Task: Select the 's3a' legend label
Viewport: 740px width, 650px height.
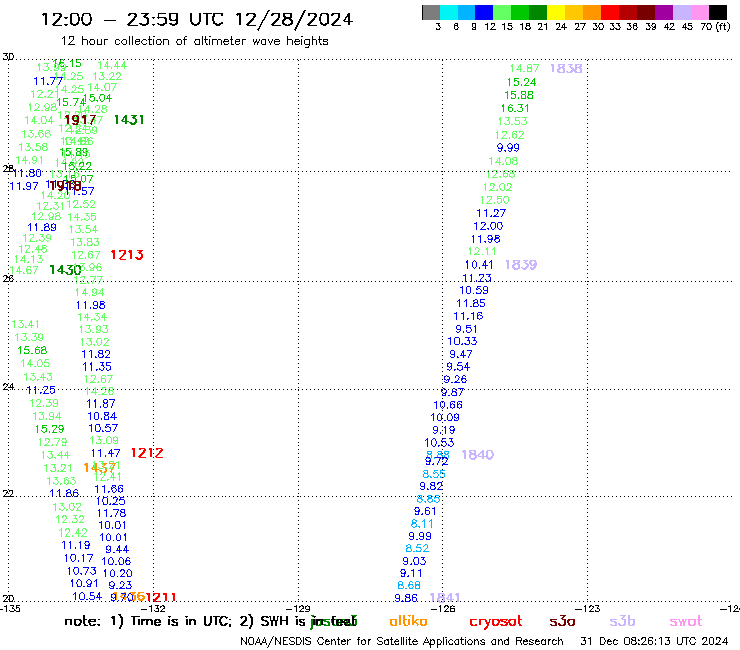Action: 562,621
